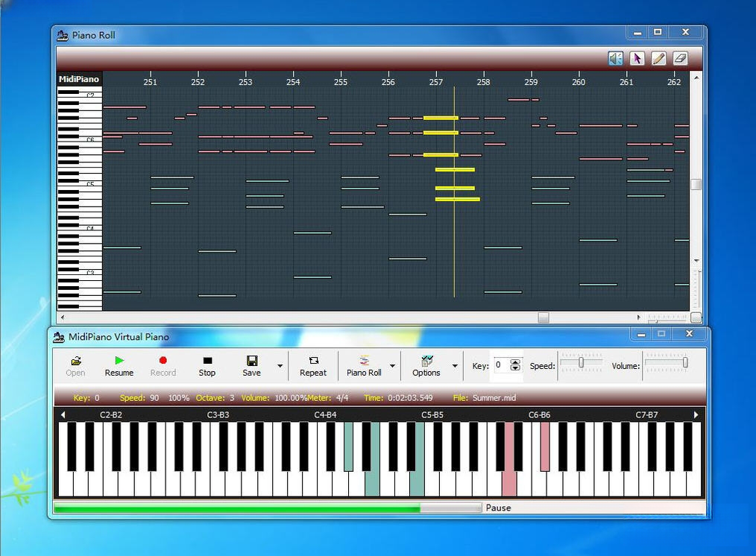Select the arrow pointer tool in Piano Roll
The image size is (756, 556).
click(x=637, y=58)
